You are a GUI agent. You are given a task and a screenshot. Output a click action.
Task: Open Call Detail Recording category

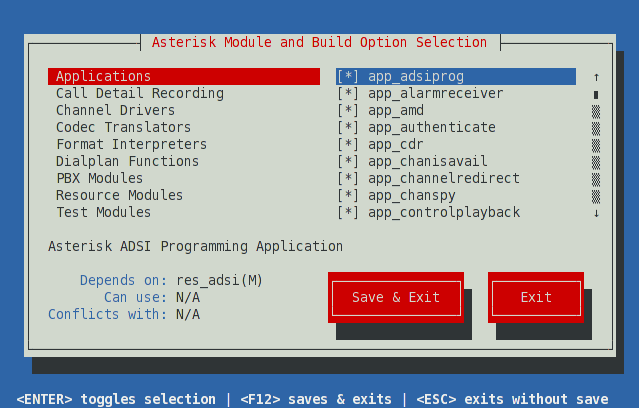(x=140, y=94)
